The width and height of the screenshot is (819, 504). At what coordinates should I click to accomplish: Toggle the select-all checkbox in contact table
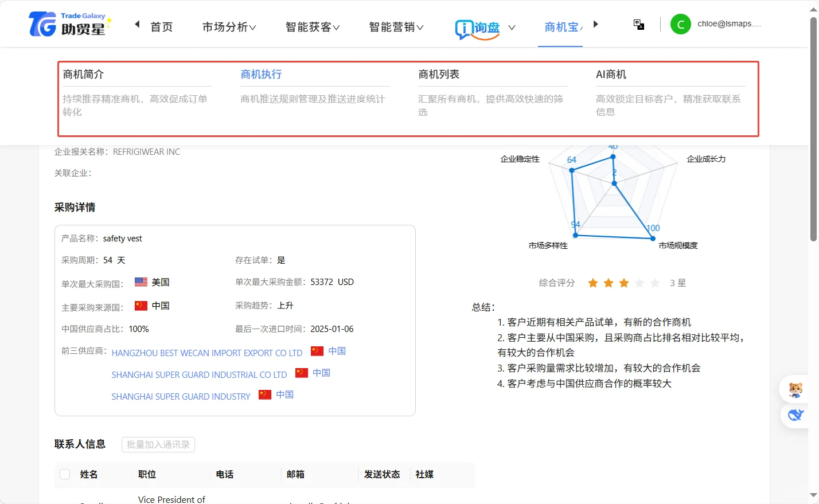(x=65, y=474)
